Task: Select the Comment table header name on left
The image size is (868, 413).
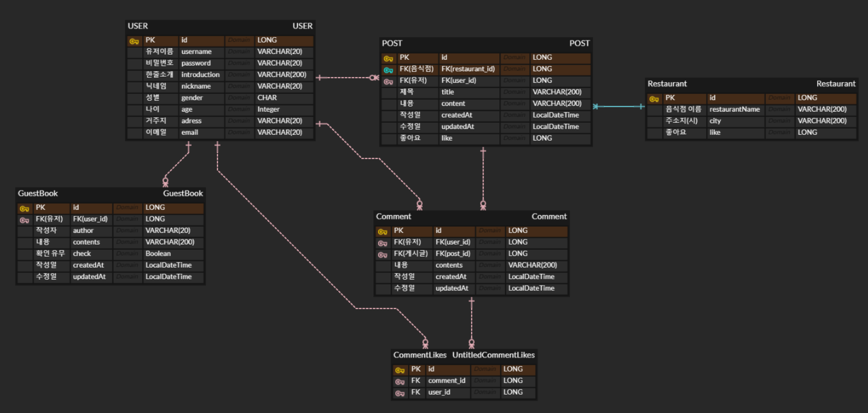Action: [x=393, y=216]
